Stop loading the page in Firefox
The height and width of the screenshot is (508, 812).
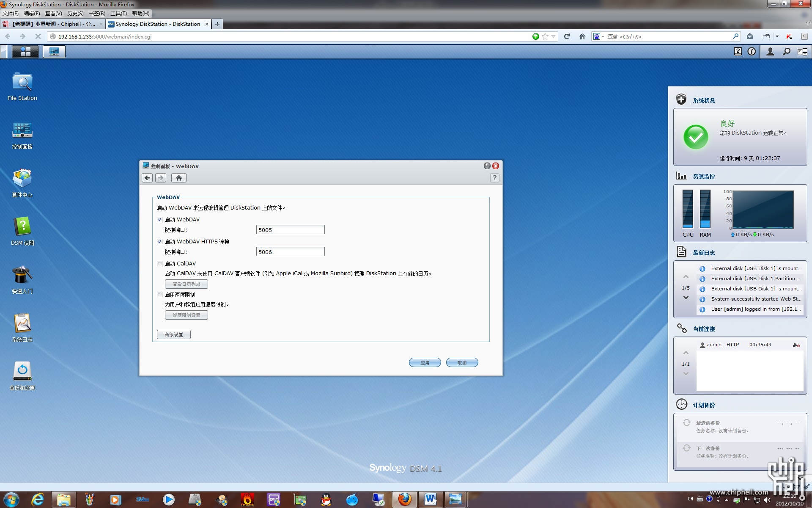click(38, 36)
